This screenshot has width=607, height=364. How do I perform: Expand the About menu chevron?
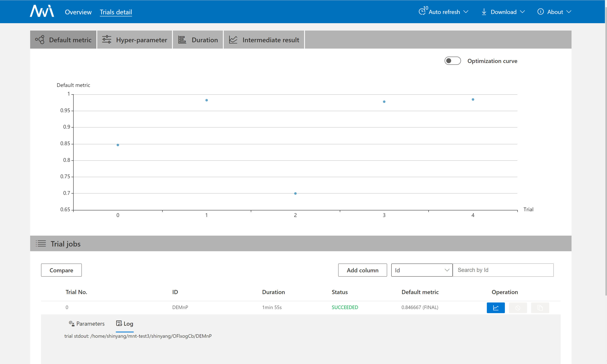569,12
